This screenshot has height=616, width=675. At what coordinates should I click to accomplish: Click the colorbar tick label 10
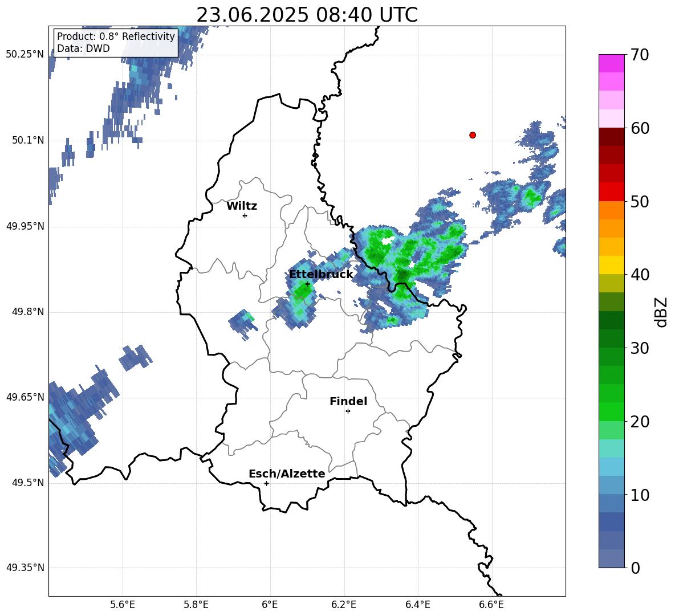(640, 495)
